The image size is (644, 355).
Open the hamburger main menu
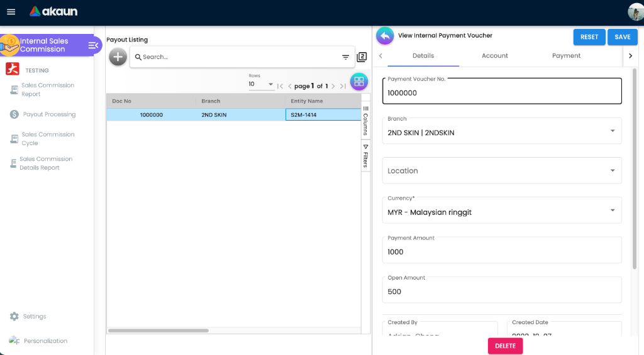click(x=11, y=12)
